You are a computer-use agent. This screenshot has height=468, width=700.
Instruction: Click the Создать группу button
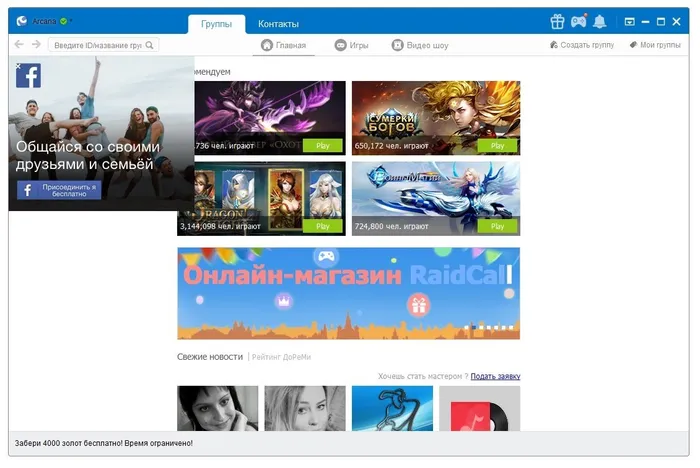pyautogui.click(x=582, y=45)
